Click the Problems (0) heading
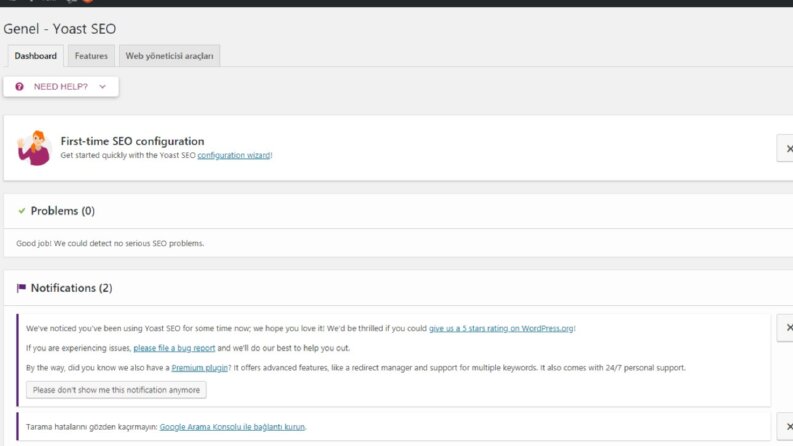Image resolution: width=793 pixels, height=446 pixels. point(63,211)
